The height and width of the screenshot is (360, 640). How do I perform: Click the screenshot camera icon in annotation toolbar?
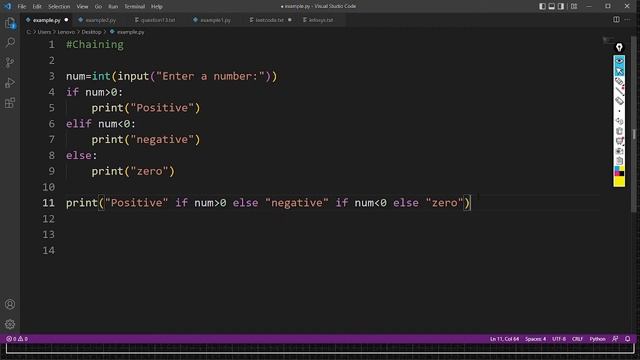tap(619, 151)
